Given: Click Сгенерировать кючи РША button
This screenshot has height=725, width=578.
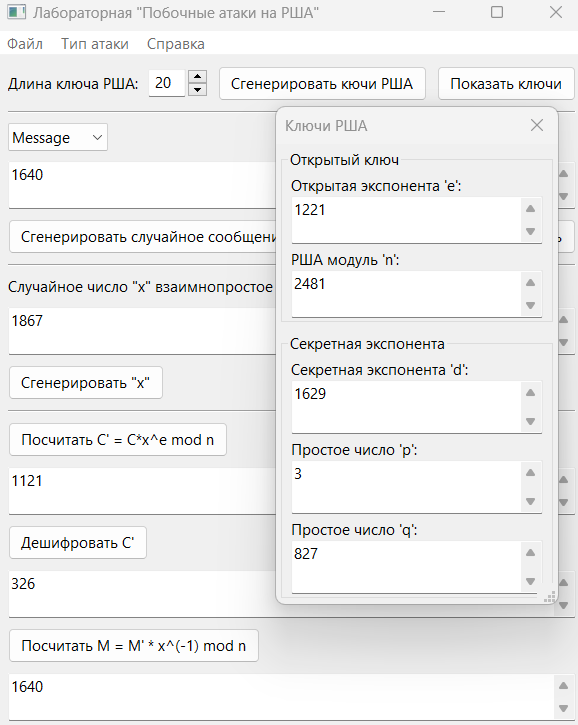Looking at the screenshot, I should point(322,84).
